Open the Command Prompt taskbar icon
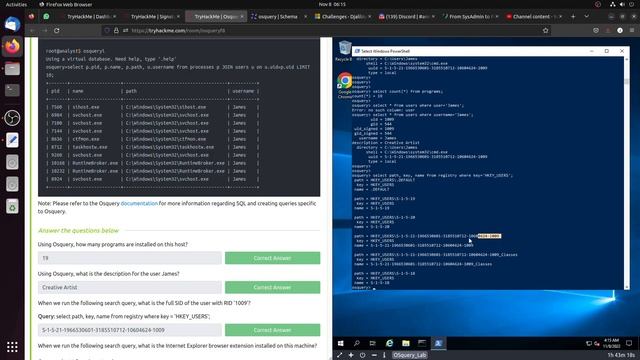This screenshot has height=360, width=640. 422,343
